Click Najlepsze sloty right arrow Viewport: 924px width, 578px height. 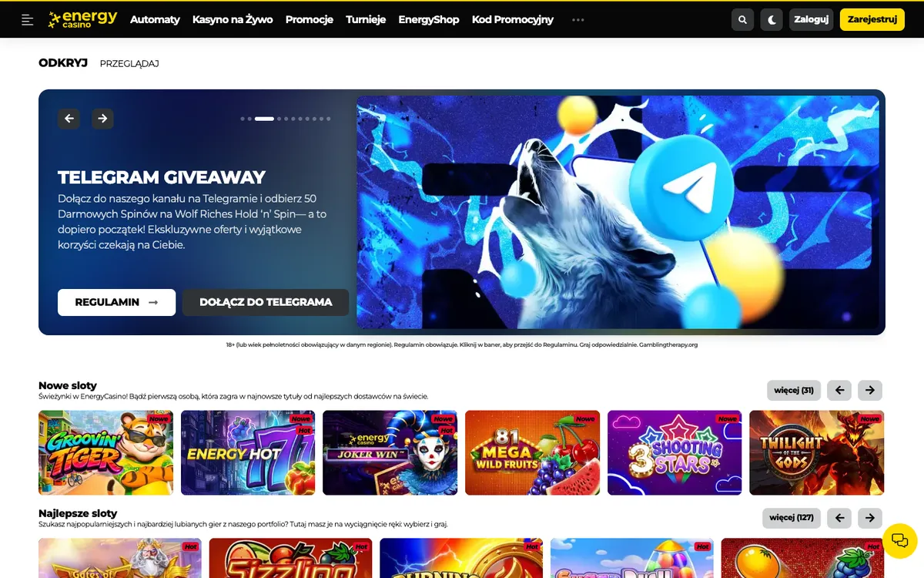click(870, 518)
